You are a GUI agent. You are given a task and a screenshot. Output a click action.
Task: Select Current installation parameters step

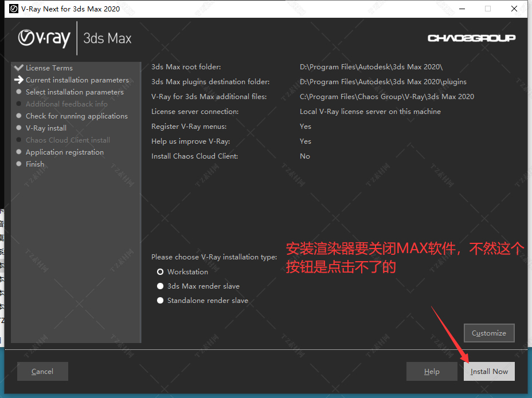coord(77,80)
